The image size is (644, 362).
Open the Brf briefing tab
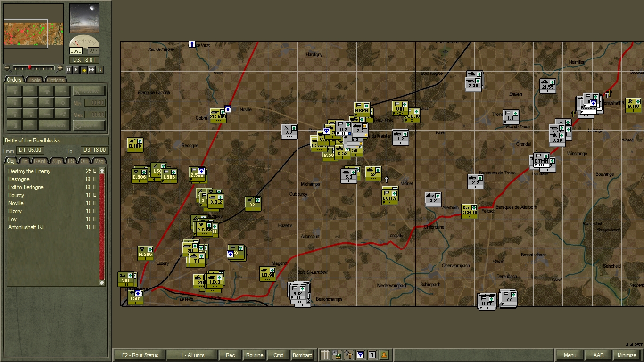tap(25, 161)
